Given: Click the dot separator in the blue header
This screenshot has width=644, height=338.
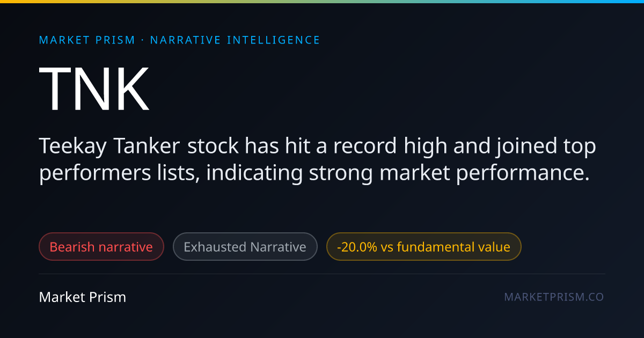Looking at the screenshot, I should [x=143, y=40].
